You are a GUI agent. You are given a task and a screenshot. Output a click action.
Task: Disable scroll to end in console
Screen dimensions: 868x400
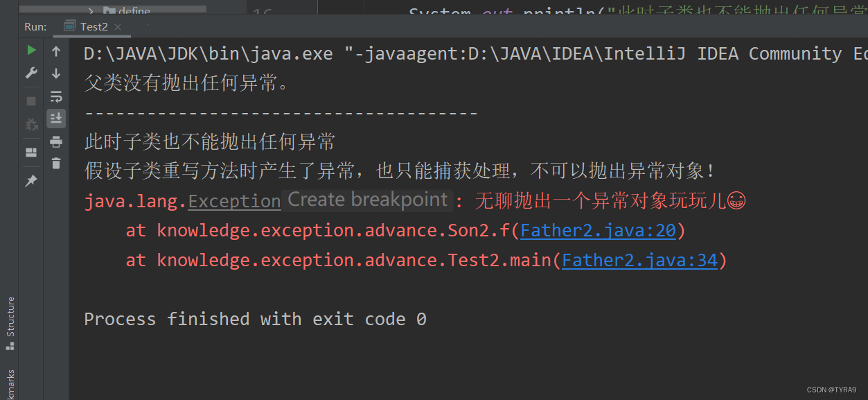click(56, 119)
